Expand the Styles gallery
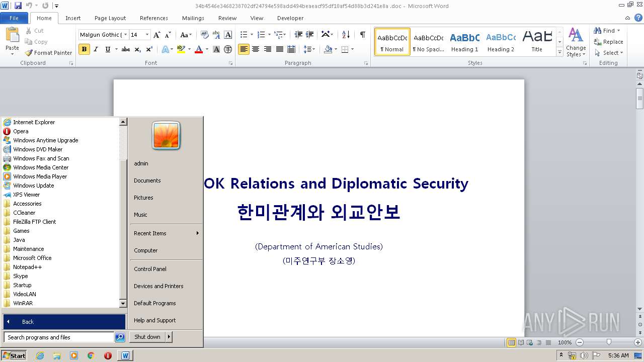This screenshot has width=644, height=362. (559, 52)
